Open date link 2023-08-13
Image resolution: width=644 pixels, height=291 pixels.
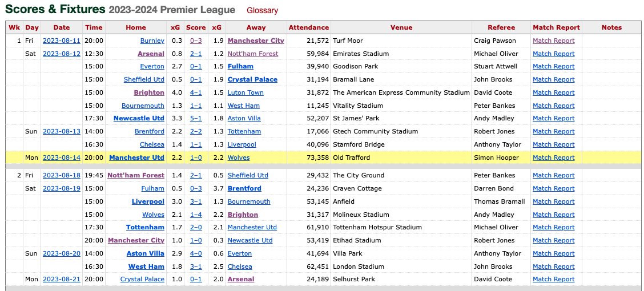click(x=62, y=131)
